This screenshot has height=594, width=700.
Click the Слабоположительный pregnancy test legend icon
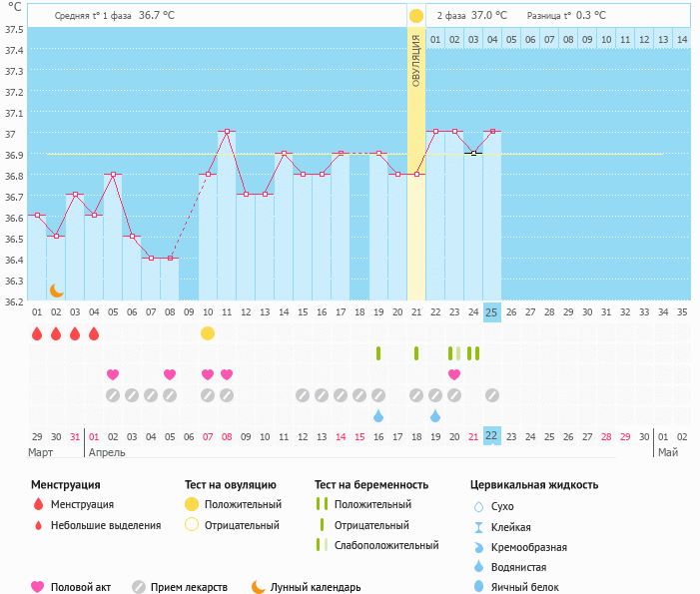tap(322, 545)
